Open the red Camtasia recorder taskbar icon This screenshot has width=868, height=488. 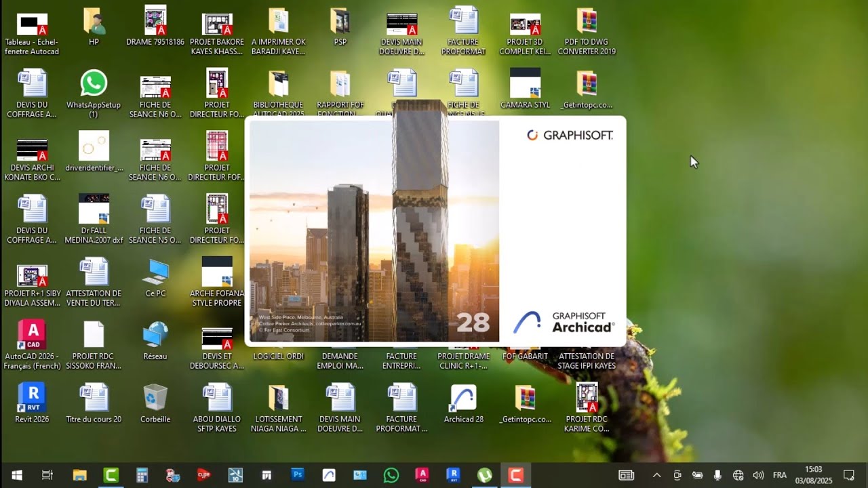click(x=516, y=475)
